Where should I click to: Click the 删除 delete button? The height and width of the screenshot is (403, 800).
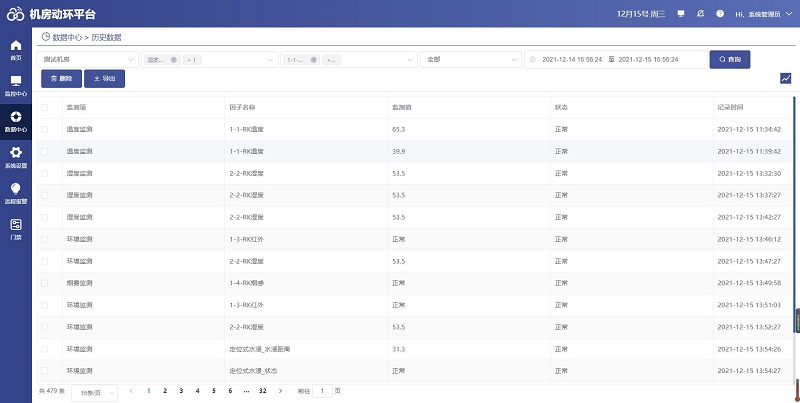pos(61,79)
